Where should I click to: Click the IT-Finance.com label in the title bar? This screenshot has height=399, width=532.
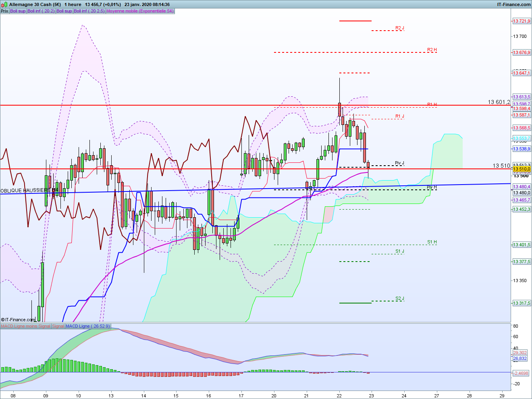coord(514,4)
